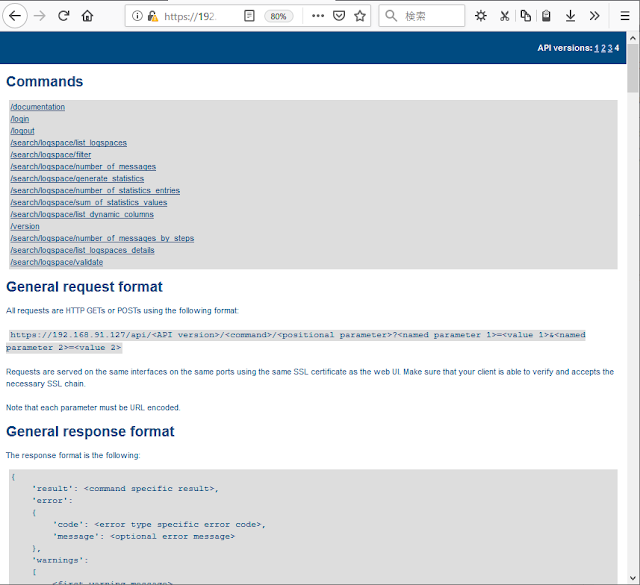Show site information icon in address bar
Viewport: 640px width, 585px height.
[138, 16]
